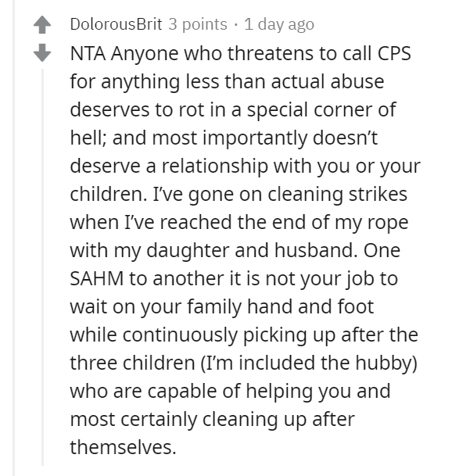Screen dimensions: 452x476
Task: Click the word 'CPS' in the comment
Action: [394, 53]
